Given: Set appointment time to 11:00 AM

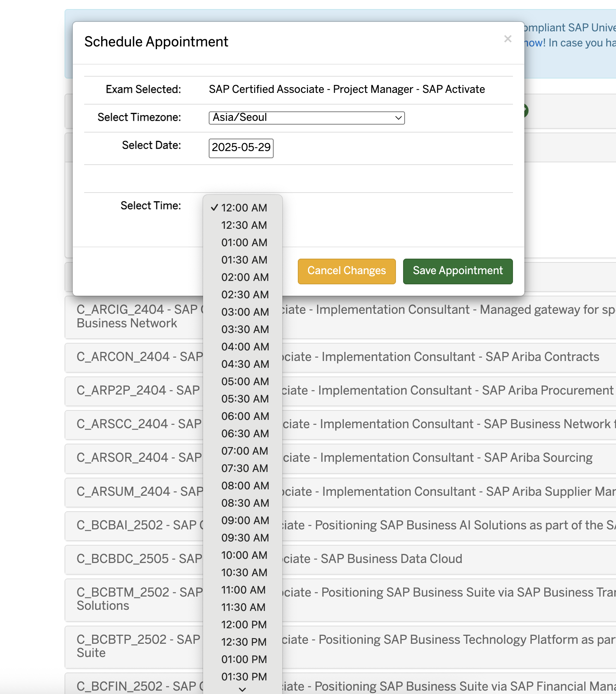Looking at the screenshot, I should (243, 590).
